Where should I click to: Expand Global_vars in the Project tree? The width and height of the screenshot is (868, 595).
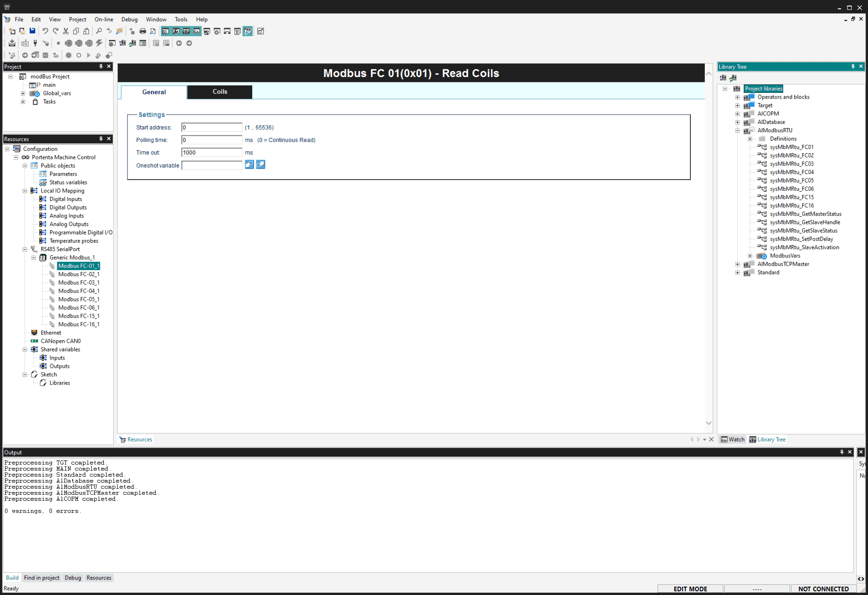(23, 93)
